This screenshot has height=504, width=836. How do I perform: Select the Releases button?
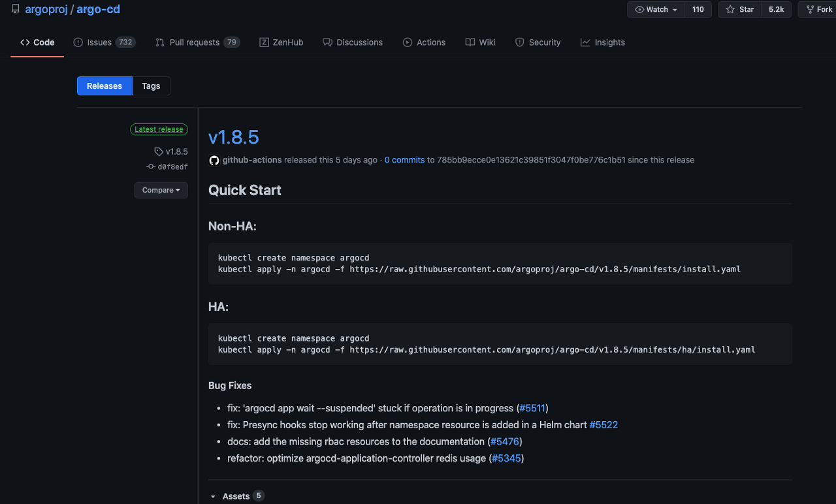pyautogui.click(x=104, y=86)
